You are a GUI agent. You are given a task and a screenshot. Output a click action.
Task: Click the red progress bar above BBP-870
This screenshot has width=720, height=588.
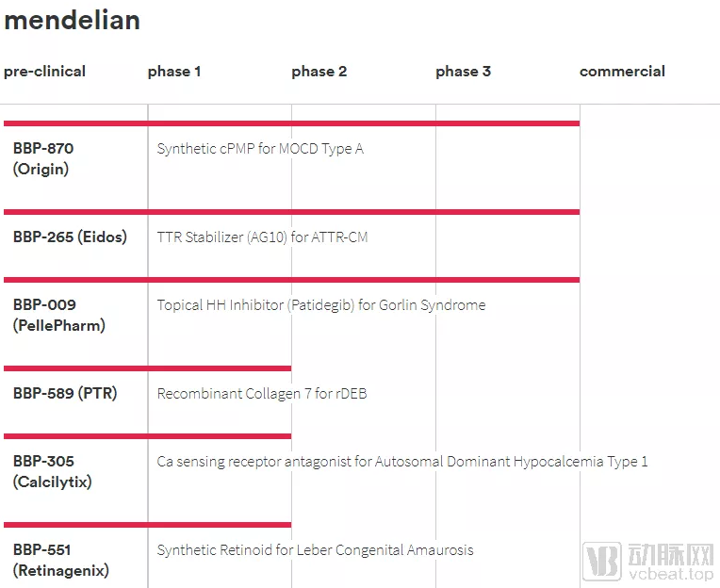click(x=291, y=123)
